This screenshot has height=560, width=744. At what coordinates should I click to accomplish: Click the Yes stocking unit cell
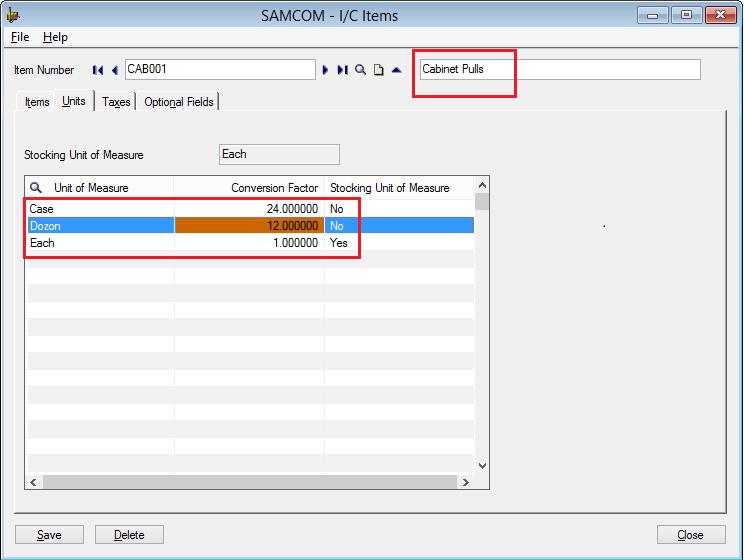399,243
